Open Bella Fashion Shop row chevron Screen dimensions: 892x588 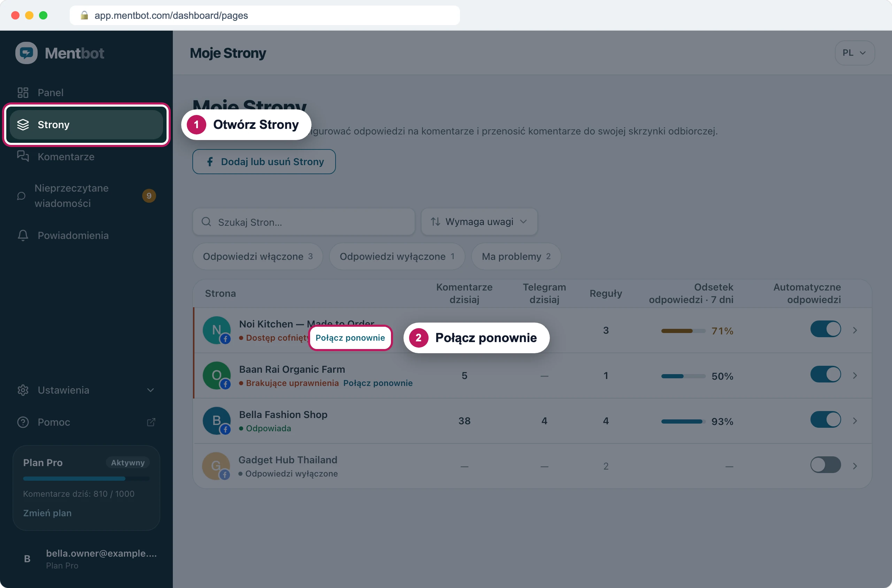[855, 421]
